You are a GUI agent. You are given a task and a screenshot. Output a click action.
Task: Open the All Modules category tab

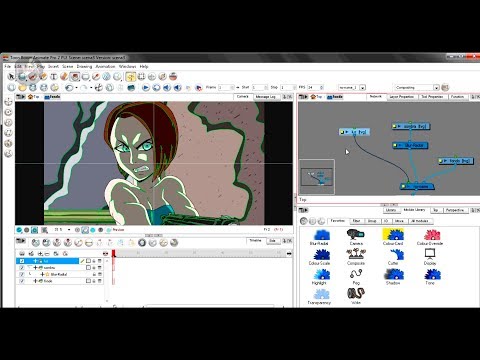[x=420, y=221]
